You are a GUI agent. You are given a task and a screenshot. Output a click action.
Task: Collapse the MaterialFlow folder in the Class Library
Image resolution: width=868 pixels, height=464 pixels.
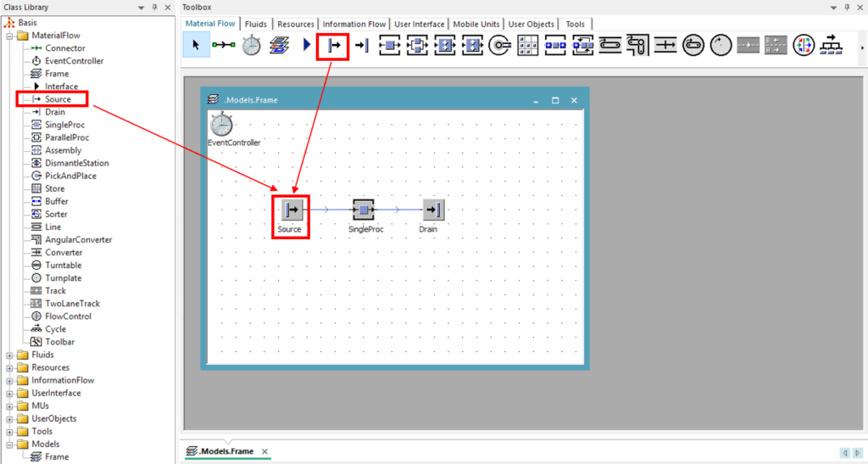pos(9,36)
